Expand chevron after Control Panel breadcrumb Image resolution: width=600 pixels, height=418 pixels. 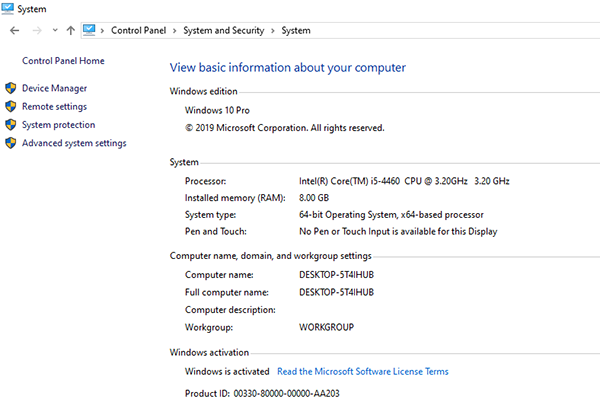click(176, 31)
